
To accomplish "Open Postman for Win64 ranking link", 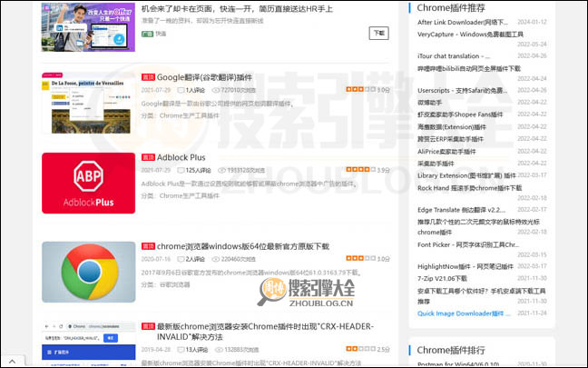I will pos(458,364).
